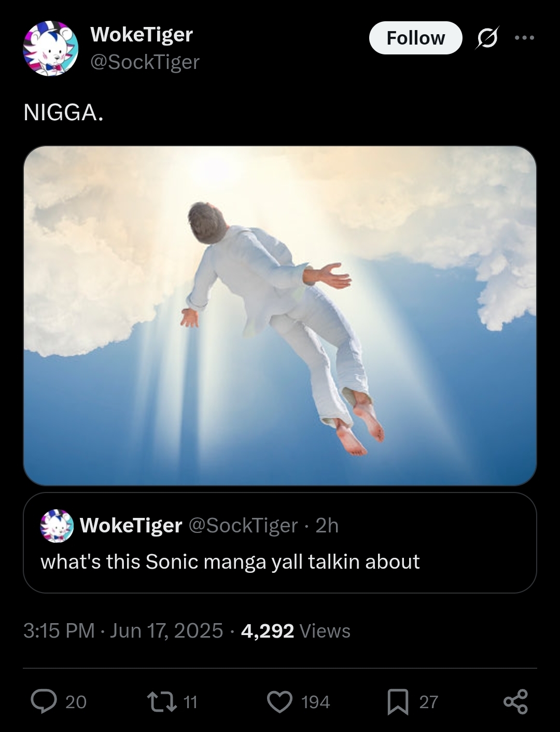This screenshot has height=732, width=560.
Task: Like the post with heart icon
Action: [280, 702]
